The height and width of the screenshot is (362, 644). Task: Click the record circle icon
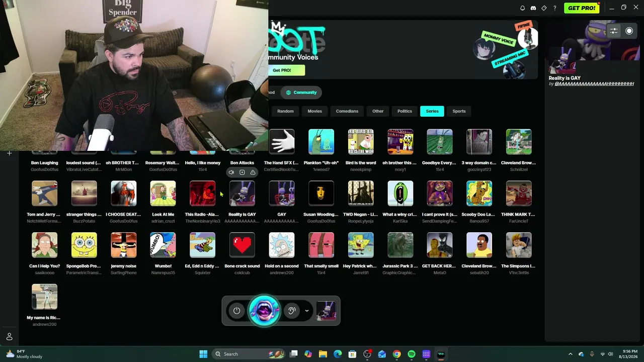click(x=629, y=31)
